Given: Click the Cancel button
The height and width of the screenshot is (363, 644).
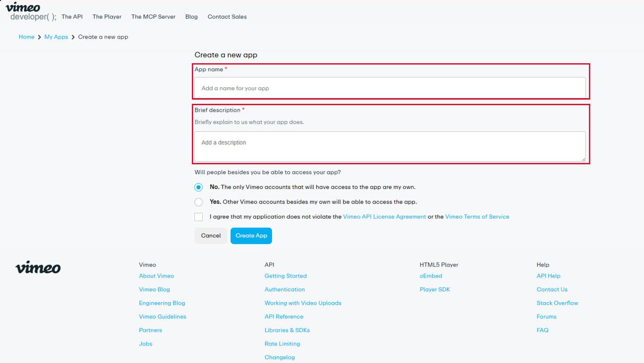Looking at the screenshot, I should (x=210, y=236).
